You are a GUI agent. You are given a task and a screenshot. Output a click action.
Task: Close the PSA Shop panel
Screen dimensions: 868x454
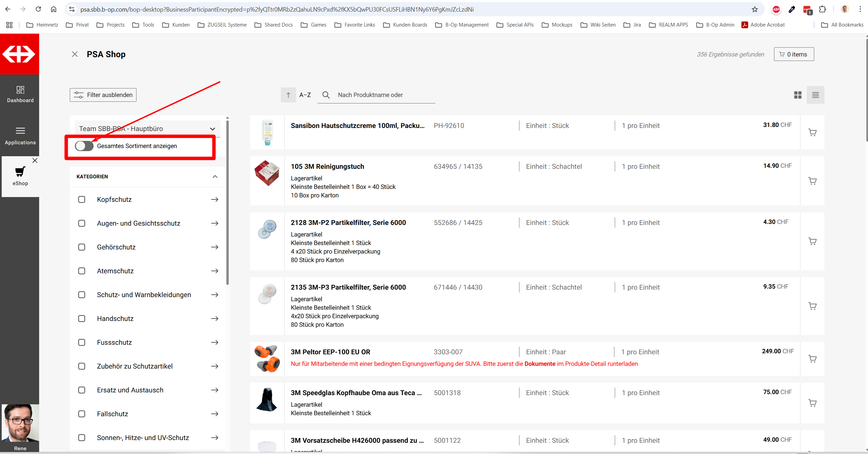tap(75, 54)
